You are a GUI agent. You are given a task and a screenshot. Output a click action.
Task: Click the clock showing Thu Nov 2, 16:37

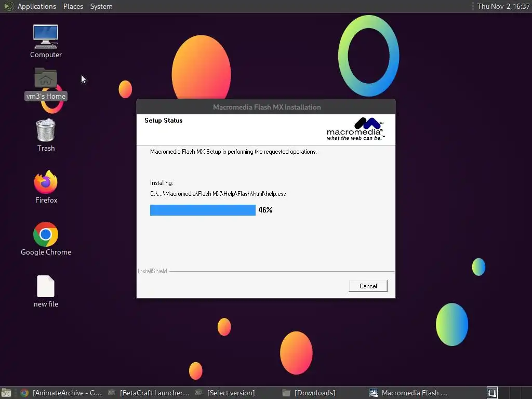(503, 6)
